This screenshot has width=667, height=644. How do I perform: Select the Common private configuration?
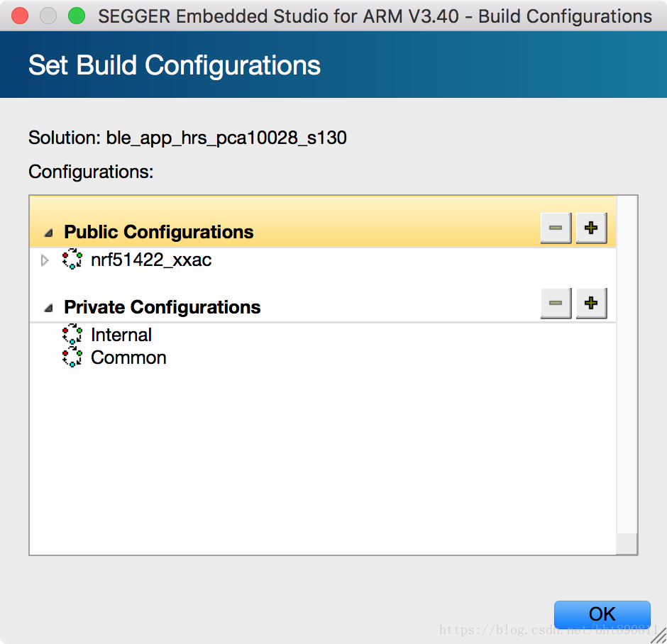click(x=128, y=357)
